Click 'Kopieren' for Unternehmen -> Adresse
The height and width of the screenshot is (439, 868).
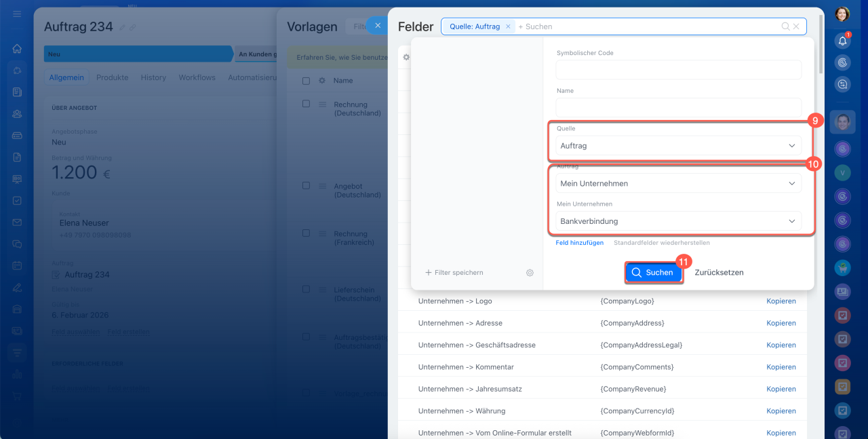[781, 323]
